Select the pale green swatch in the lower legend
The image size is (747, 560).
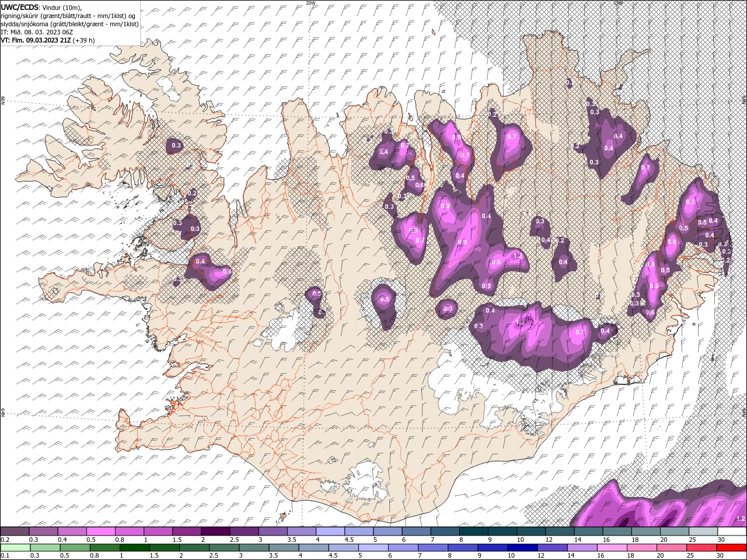click(x=15, y=548)
